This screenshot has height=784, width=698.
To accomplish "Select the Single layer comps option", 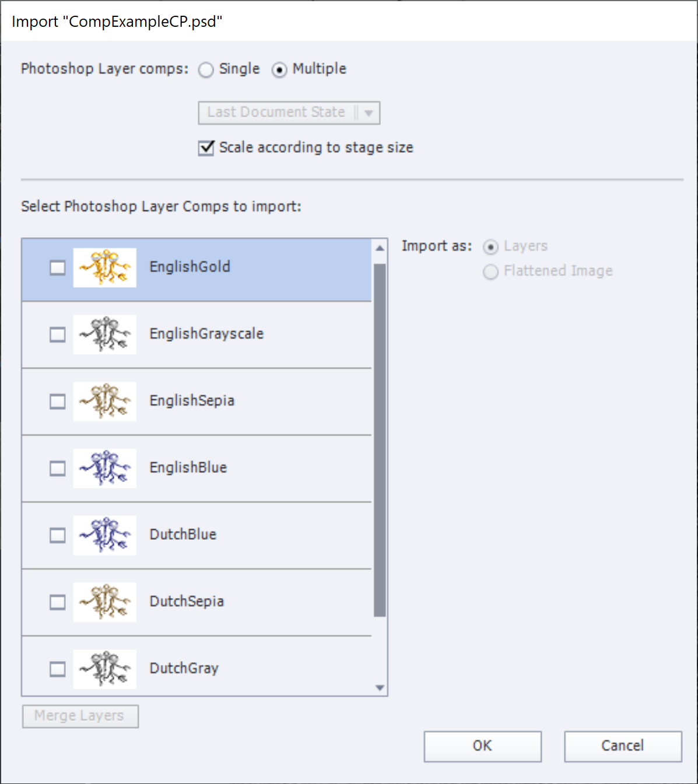I will 206,70.
